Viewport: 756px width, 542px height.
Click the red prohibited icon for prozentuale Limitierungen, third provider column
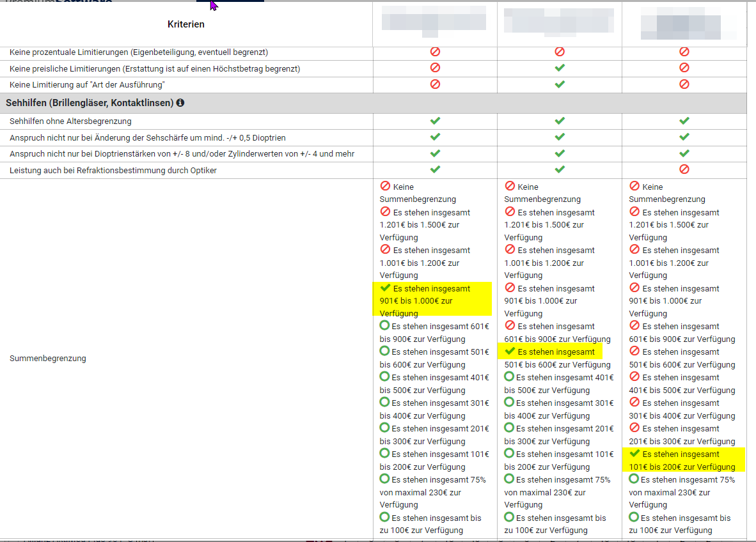684,52
